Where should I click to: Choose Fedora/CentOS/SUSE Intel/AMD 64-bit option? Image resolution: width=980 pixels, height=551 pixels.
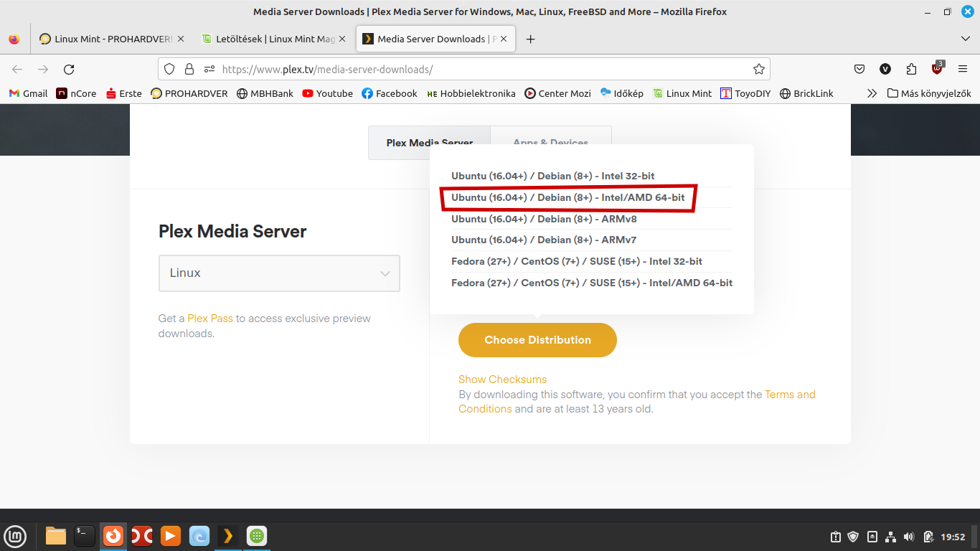point(592,283)
